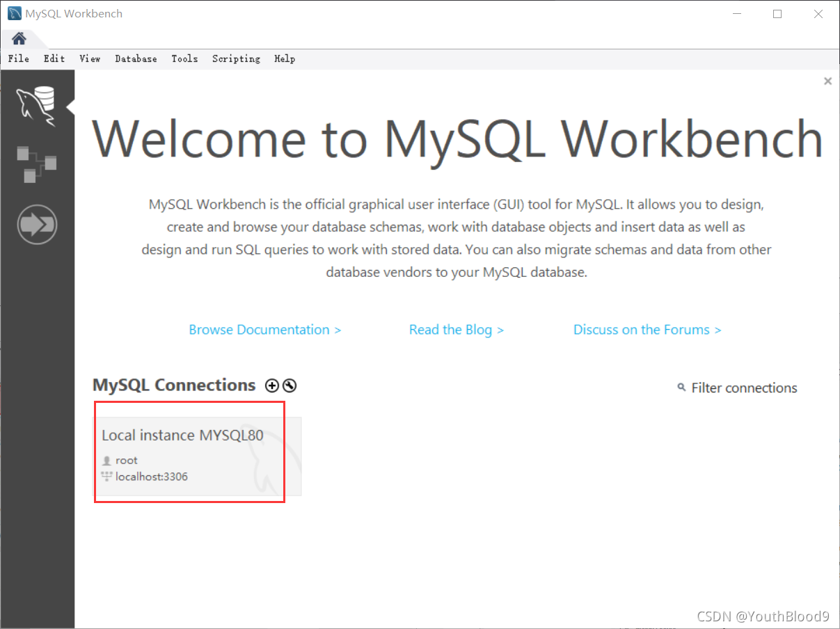Open the Edit menu
840x629 pixels.
[x=54, y=59]
